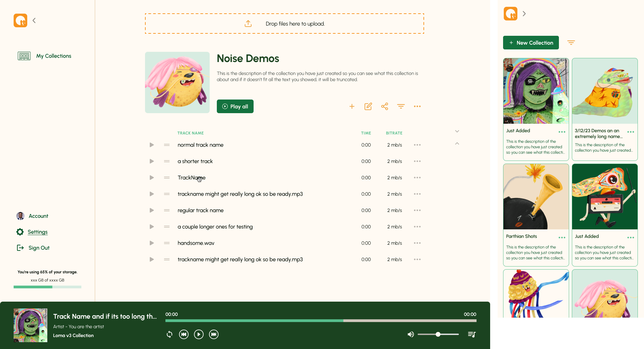Click TRACK NAME column header

[191, 133]
